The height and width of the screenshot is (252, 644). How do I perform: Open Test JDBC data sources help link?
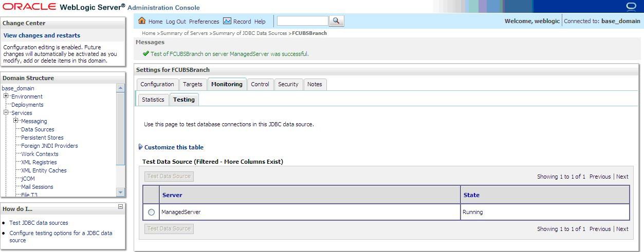click(x=39, y=223)
